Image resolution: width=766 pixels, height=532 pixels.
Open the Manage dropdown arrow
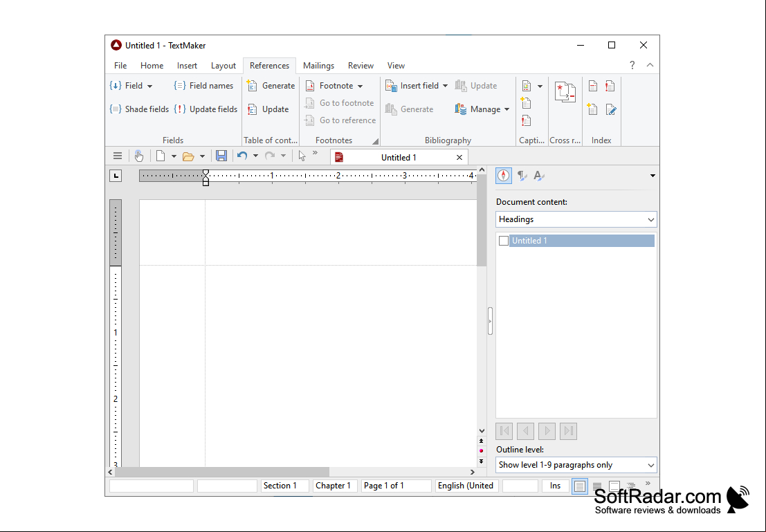tap(507, 109)
